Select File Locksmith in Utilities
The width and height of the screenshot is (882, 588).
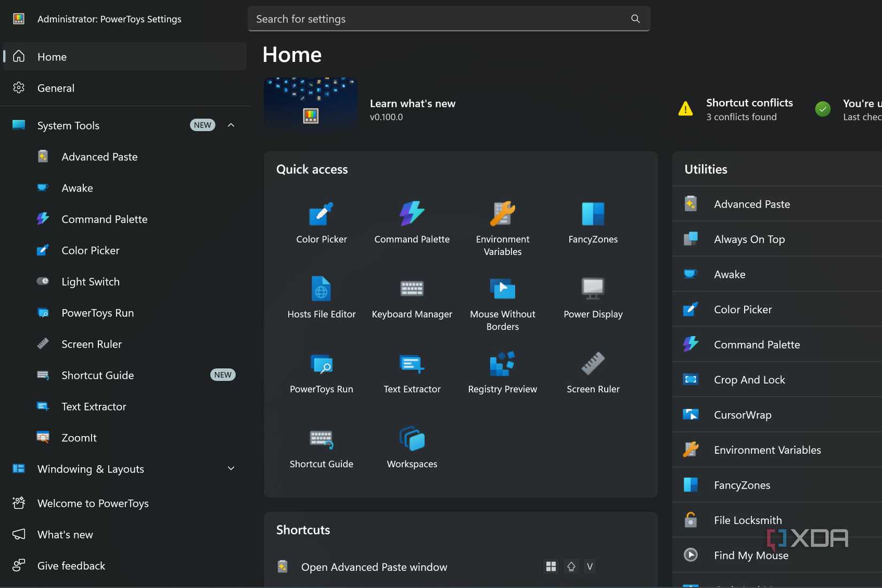[777, 520]
